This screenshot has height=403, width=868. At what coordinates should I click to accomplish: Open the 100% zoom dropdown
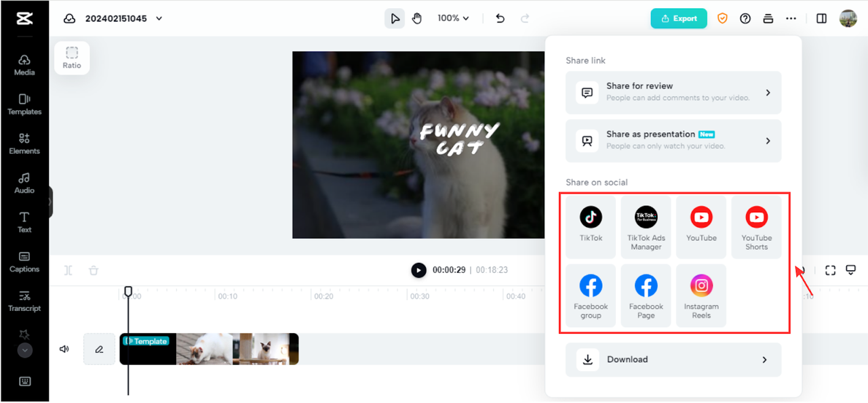pyautogui.click(x=454, y=18)
